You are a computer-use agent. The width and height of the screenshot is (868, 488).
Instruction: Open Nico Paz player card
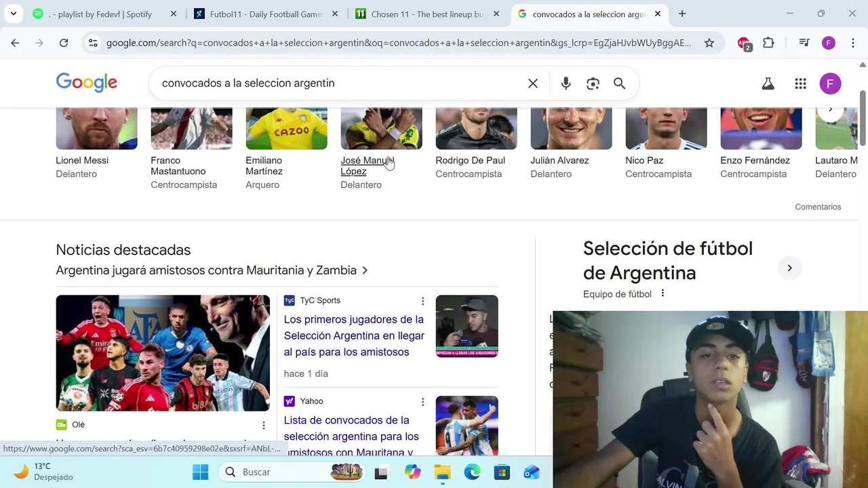(x=666, y=144)
